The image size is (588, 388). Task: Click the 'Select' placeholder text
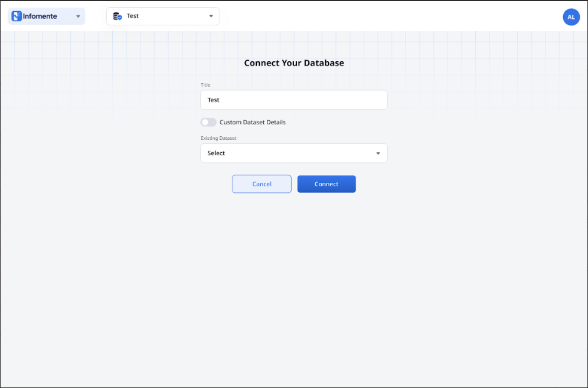click(x=216, y=153)
